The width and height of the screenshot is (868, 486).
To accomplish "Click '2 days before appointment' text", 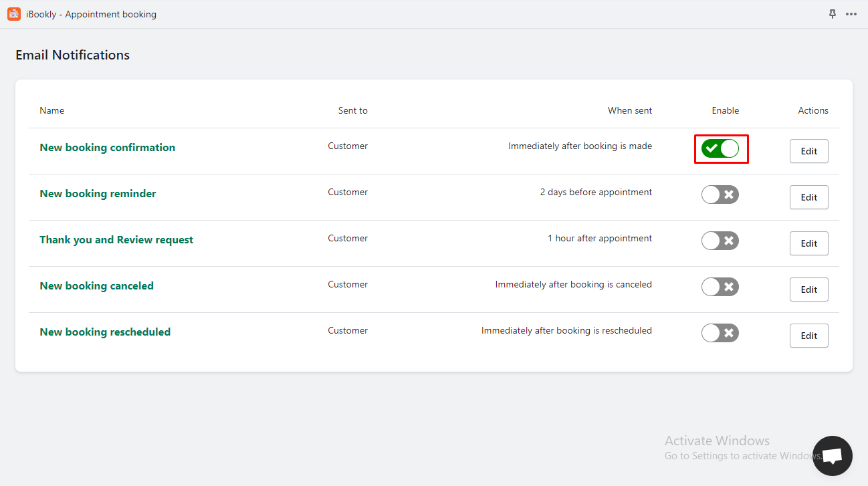I will pos(596,192).
